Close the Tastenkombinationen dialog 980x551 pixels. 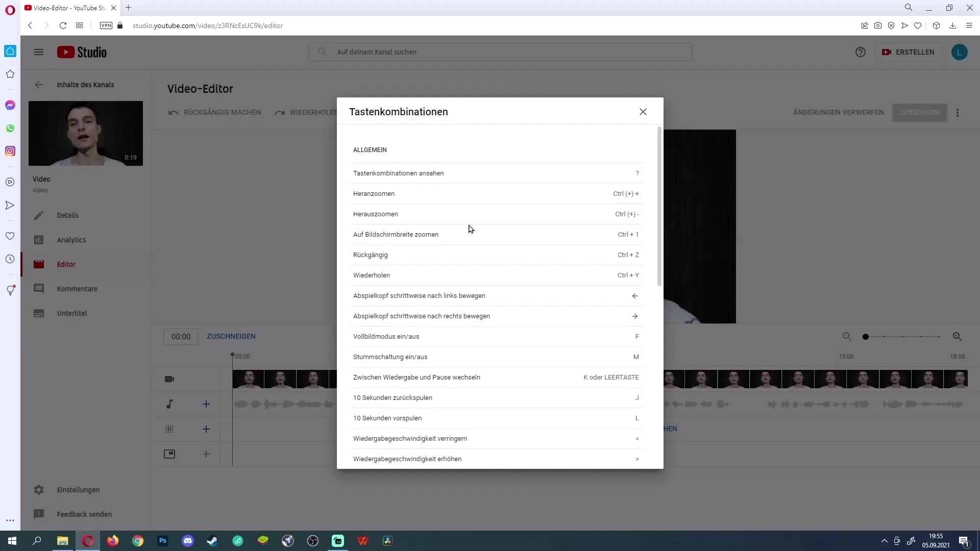pos(643,112)
